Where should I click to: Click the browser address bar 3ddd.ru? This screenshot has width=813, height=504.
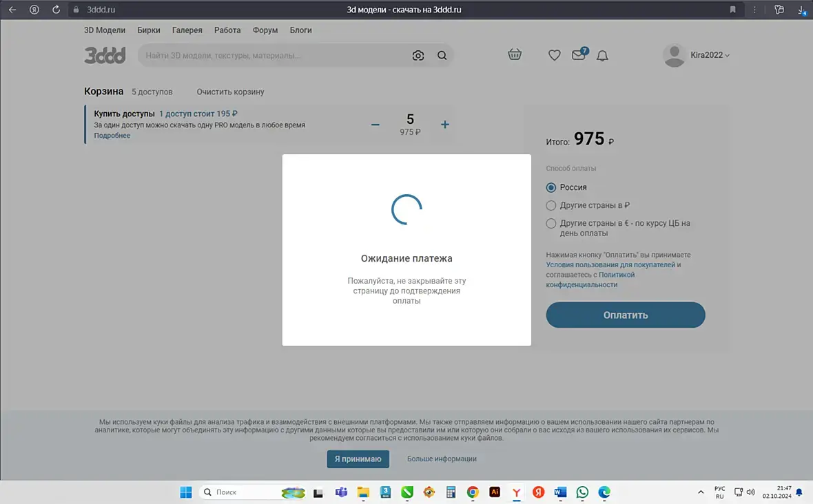101,10
